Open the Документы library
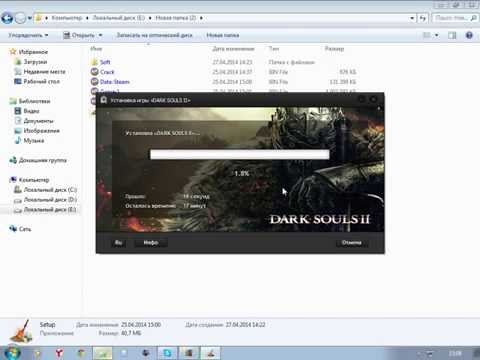The width and height of the screenshot is (480, 360). 38,121
